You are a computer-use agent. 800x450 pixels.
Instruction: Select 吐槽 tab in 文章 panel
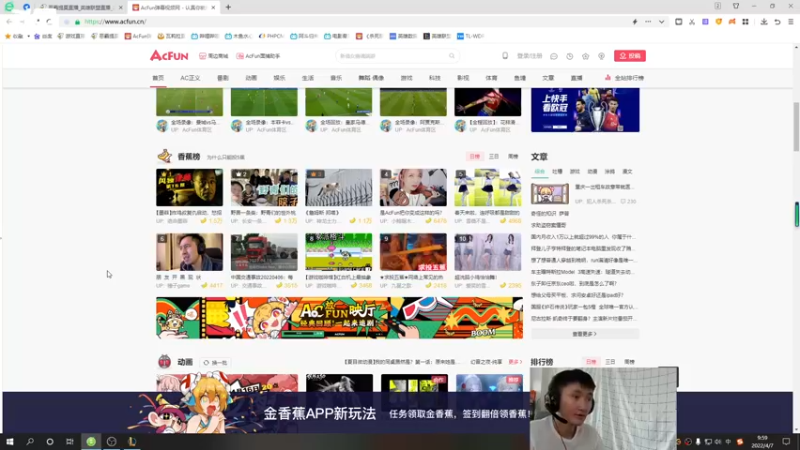pyautogui.click(x=557, y=172)
